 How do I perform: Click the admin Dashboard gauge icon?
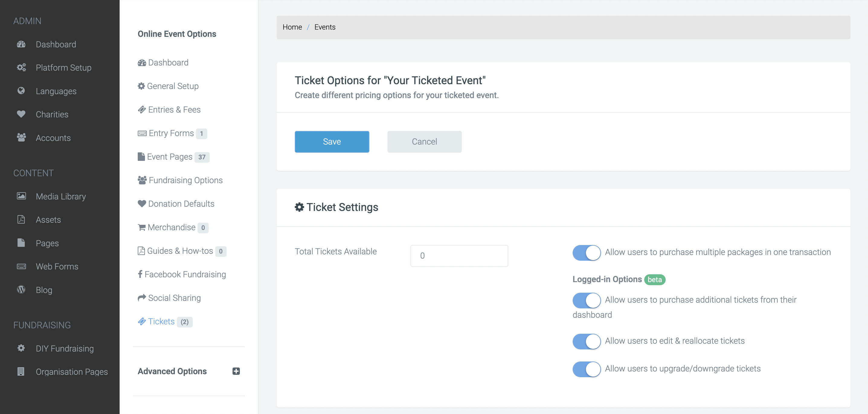tap(21, 44)
